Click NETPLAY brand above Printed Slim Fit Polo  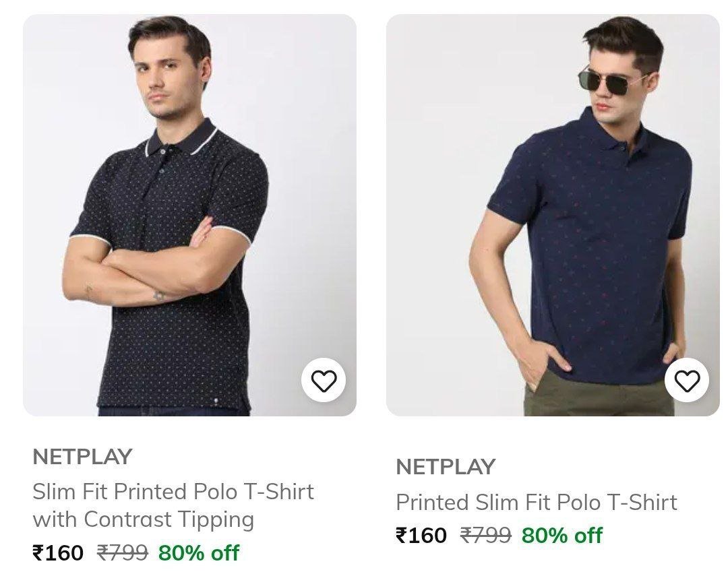(446, 466)
